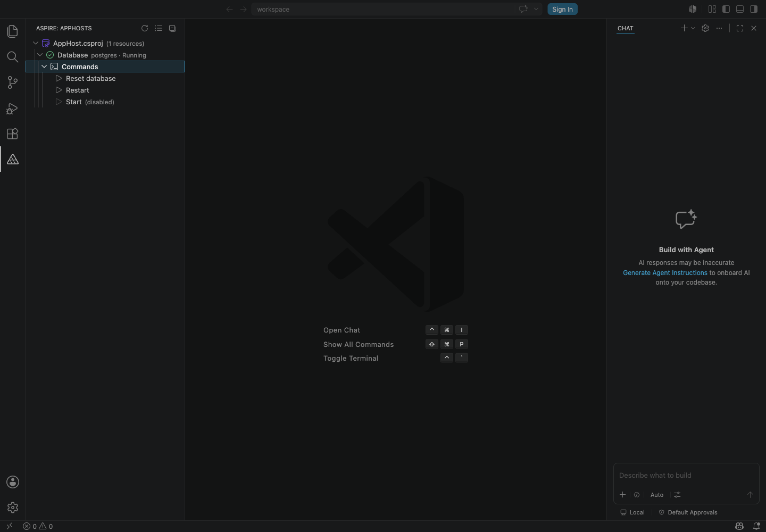This screenshot has width=766, height=532.
Task: Start a new chat with plus icon
Action: coord(684,28)
